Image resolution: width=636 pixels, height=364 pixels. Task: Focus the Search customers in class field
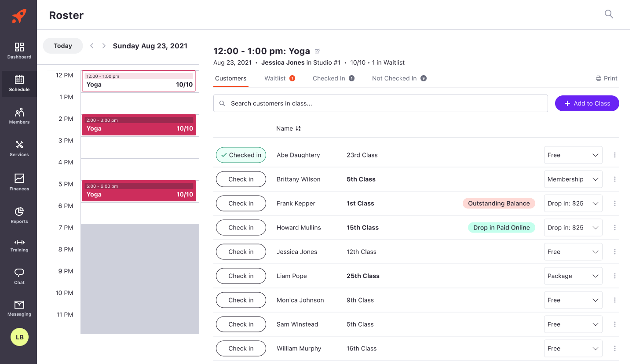click(380, 103)
